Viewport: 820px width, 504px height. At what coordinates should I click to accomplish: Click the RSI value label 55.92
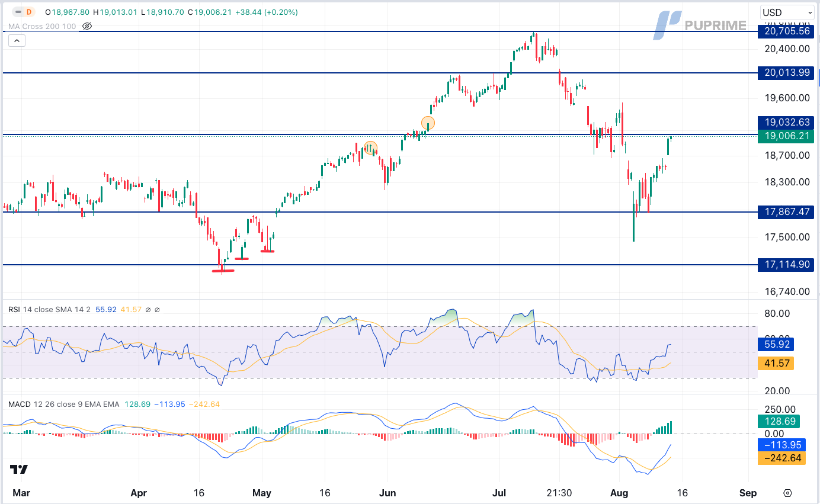pos(776,345)
